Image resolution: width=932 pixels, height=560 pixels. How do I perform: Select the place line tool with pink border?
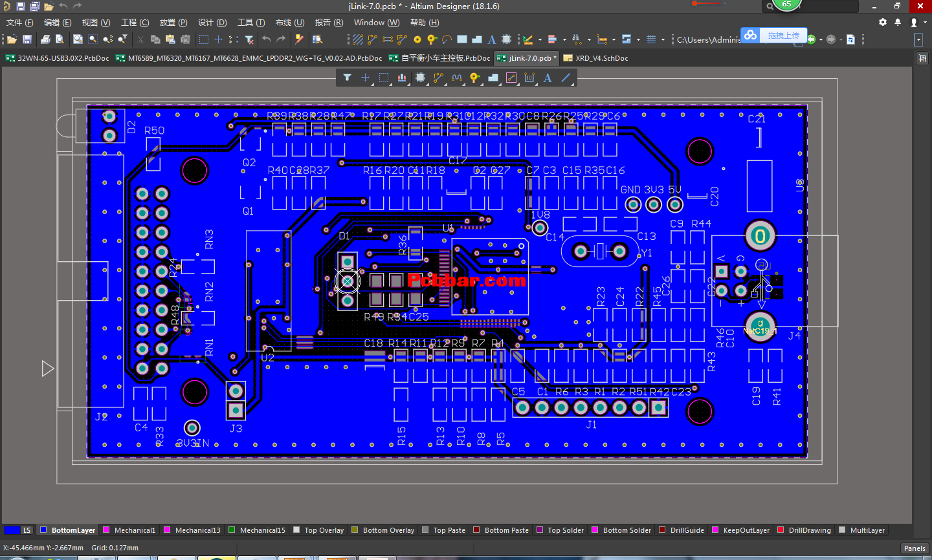click(x=511, y=78)
